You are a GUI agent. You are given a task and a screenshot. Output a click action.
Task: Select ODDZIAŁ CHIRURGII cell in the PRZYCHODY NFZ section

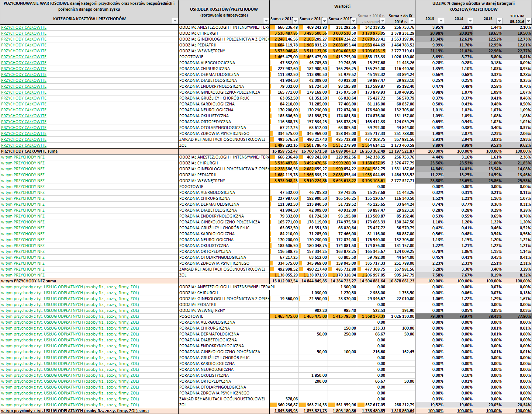(224, 163)
